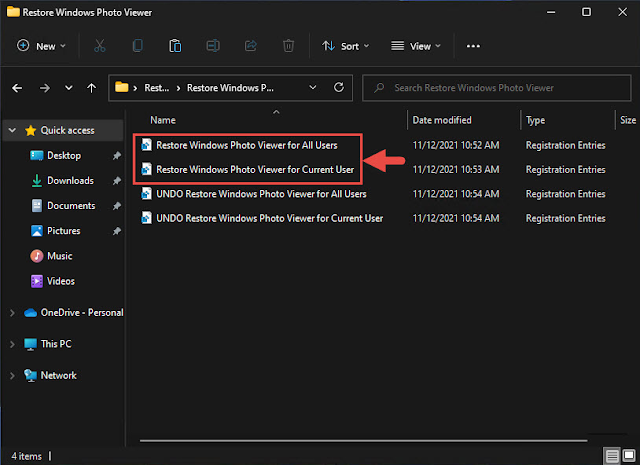Open the See more ellipsis menu
The height and width of the screenshot is (465, 640).
click(x=473, y=46)
